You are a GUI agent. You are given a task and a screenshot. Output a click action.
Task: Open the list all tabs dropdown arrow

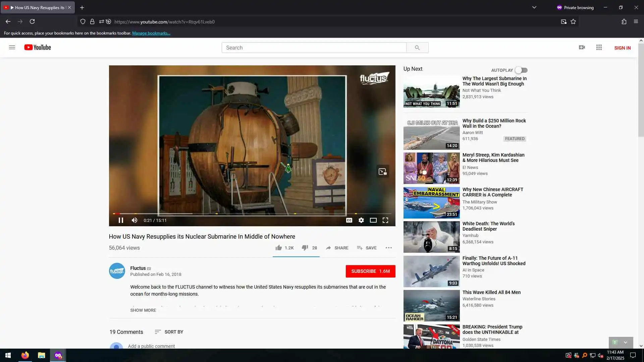coord(534,7)
